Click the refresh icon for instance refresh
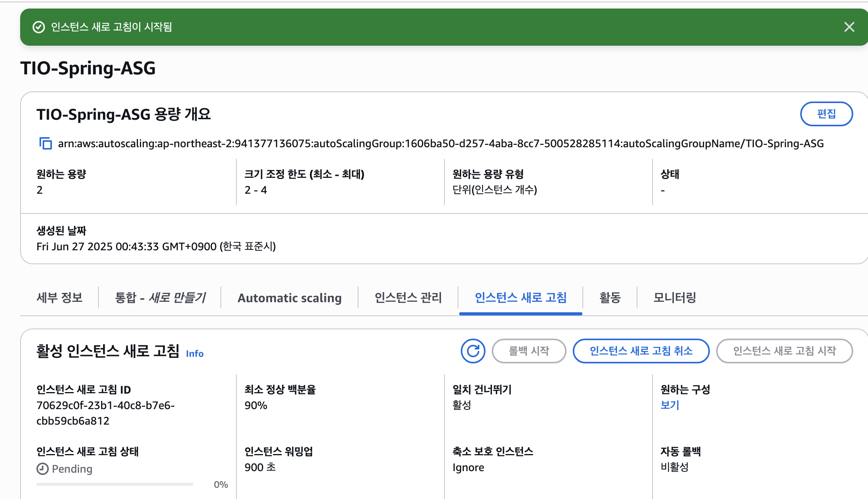The image size is (868, 499). pos(473,351)
